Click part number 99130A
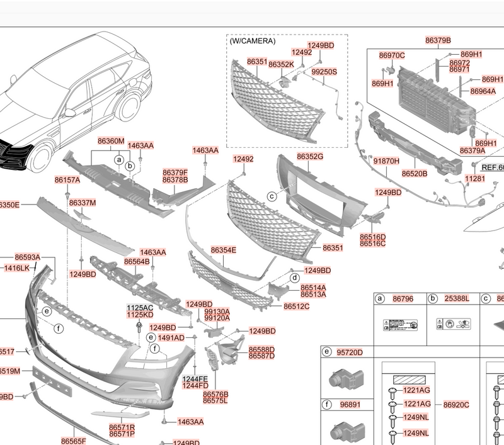Image resolution: width=504 pixels, height=445 pixels. [x=217, y=311]
